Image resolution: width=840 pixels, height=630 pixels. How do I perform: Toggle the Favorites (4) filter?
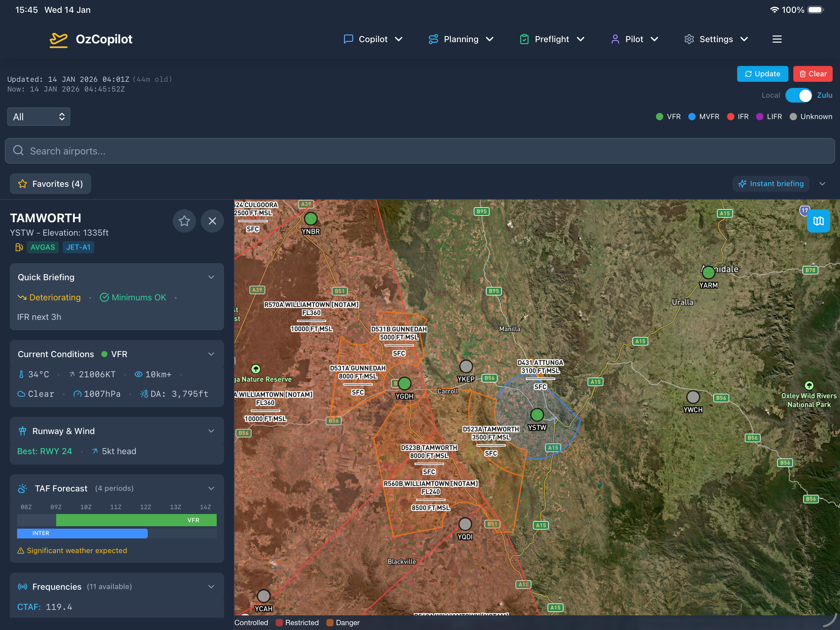tap(50, 184)
